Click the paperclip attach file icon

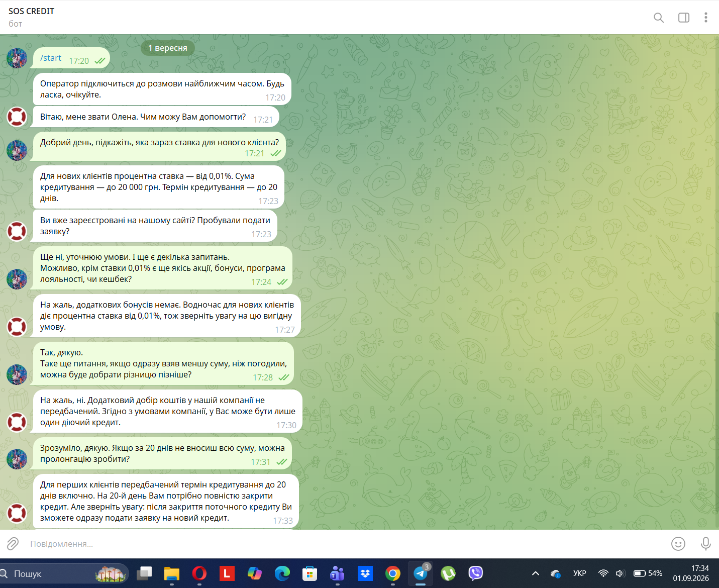point(13,544)
